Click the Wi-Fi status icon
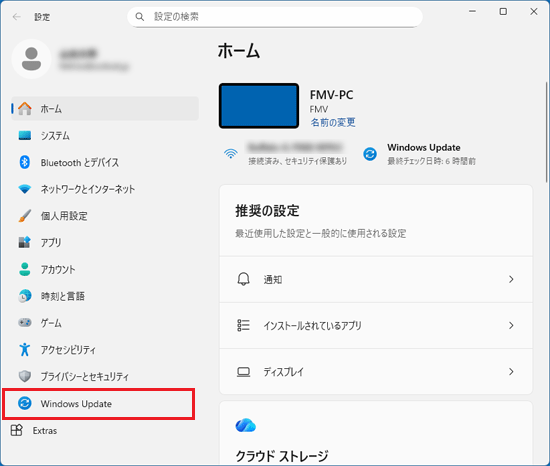The width and height of the screenshot is (550, 466). point(230,154)
